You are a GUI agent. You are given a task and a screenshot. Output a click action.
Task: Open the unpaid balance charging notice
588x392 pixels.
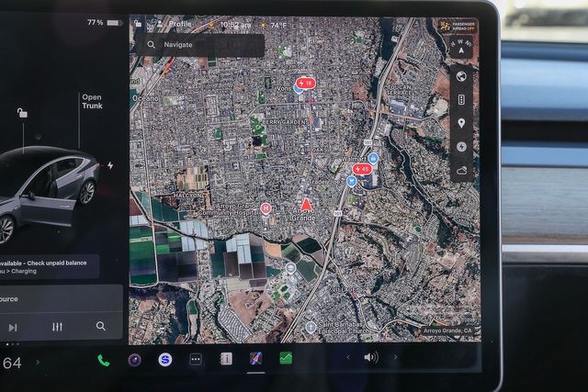click(49, 267)
